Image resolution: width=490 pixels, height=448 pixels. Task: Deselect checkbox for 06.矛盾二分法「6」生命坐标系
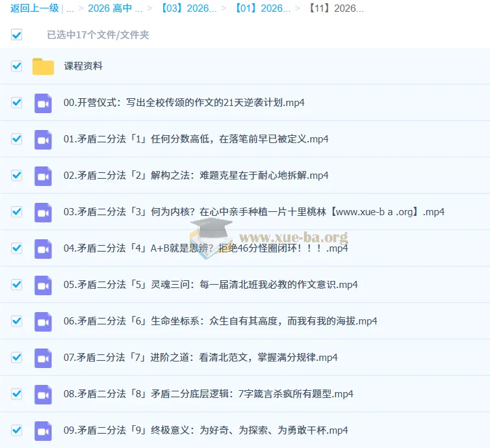17,321
